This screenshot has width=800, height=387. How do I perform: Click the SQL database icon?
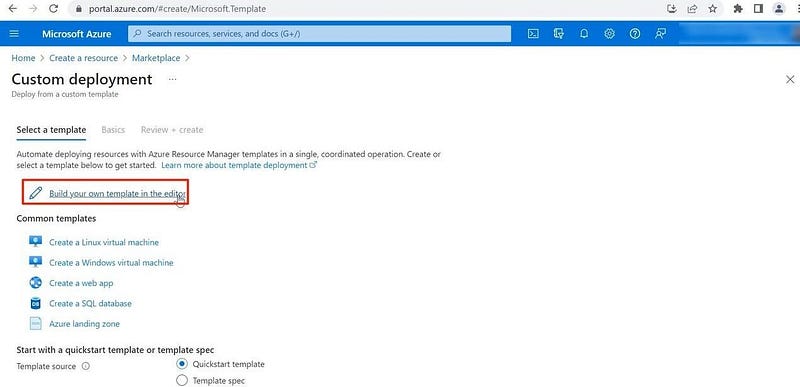[x=35, y=303]
